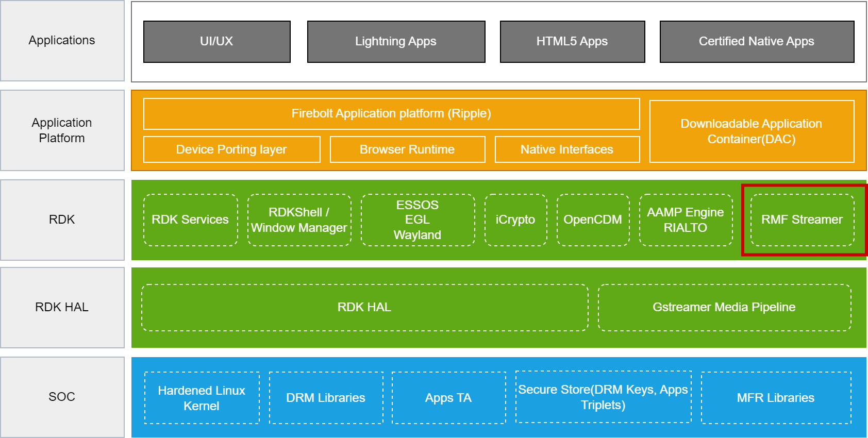This screenshot has width=868, height=438.
Task: Click the DRM Libraries box
Action: 326,398
